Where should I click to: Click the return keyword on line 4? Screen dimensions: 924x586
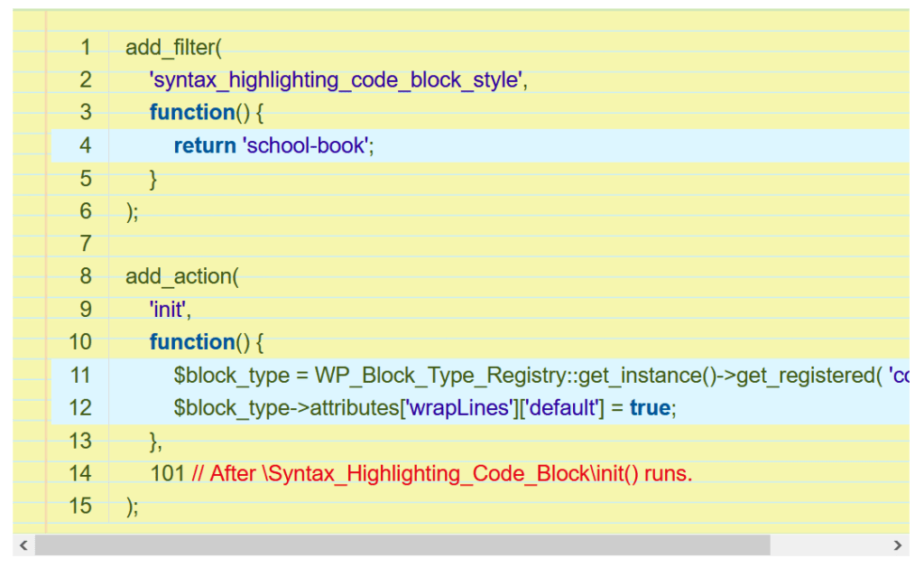[x=205, y=144]
